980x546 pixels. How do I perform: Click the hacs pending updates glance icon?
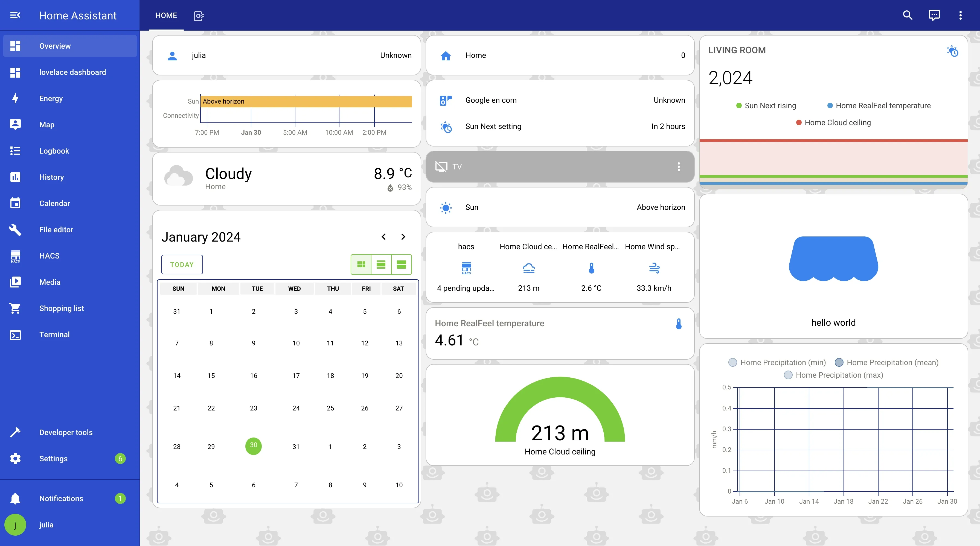click(466, 268)
